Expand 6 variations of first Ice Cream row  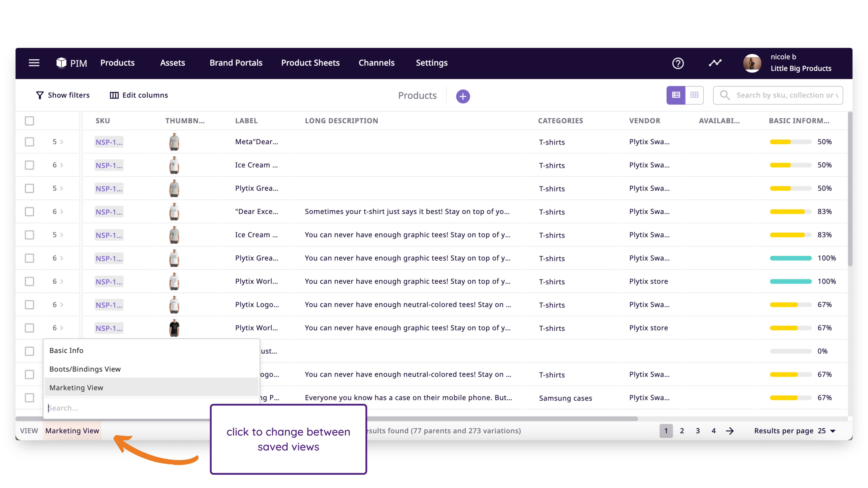point(58,165)
